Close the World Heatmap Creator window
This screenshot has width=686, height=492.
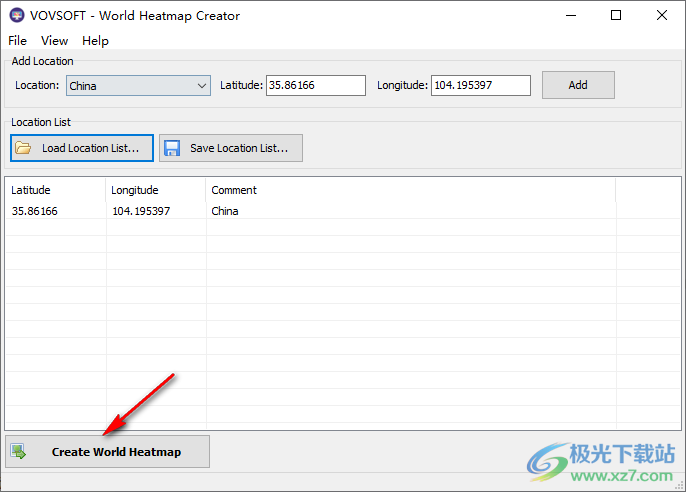pos(662,15)
